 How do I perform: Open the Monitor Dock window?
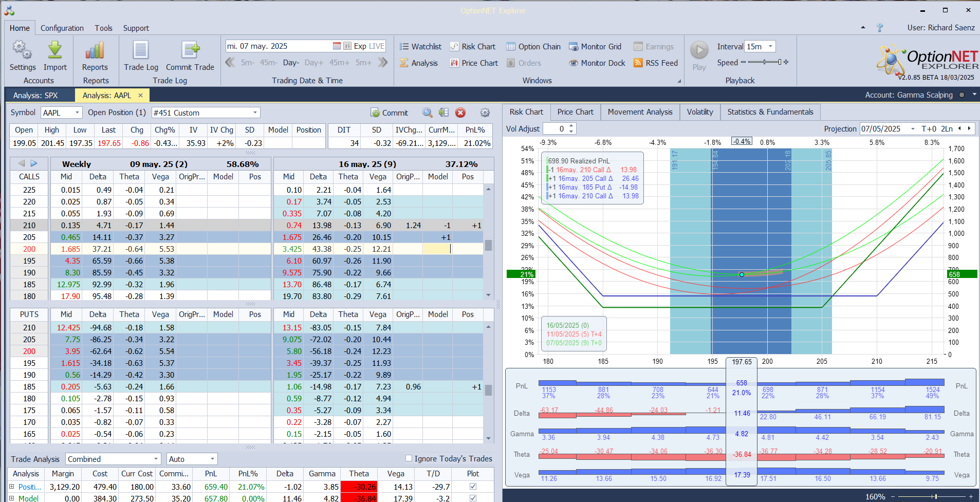pyautogui.click(x=597, y=63)
